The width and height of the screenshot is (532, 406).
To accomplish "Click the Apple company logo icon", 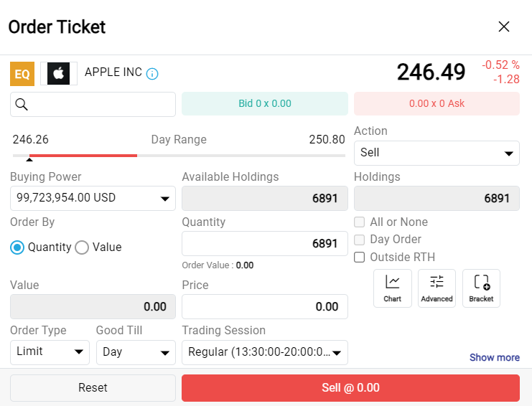I will click(59, 73).
